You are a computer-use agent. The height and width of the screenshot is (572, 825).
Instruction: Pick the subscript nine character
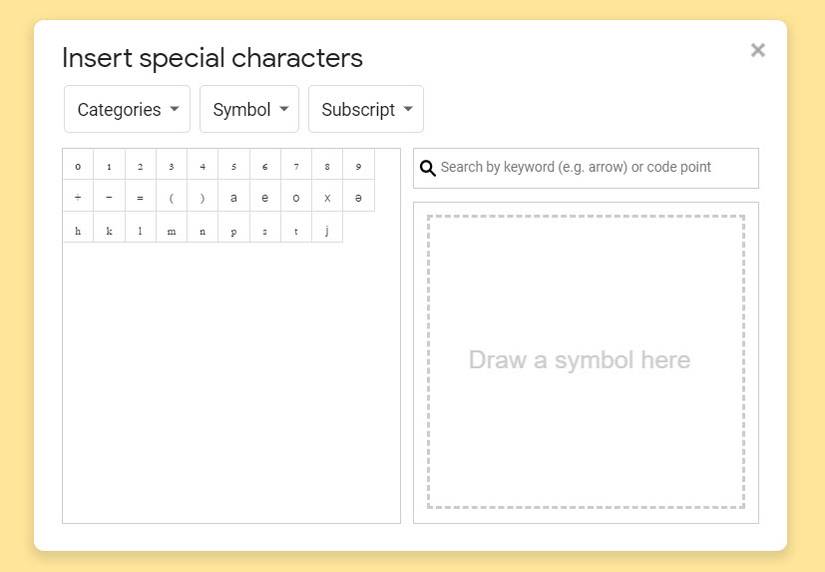coord(358,165)
